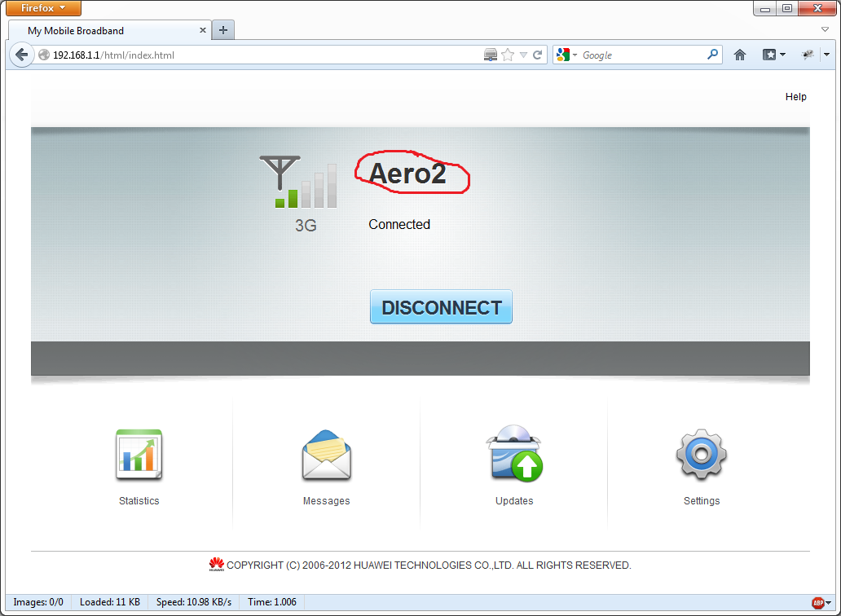Minimize the Firefox window
This screenshot has height=616, width=841.
[x=765, y=9]
